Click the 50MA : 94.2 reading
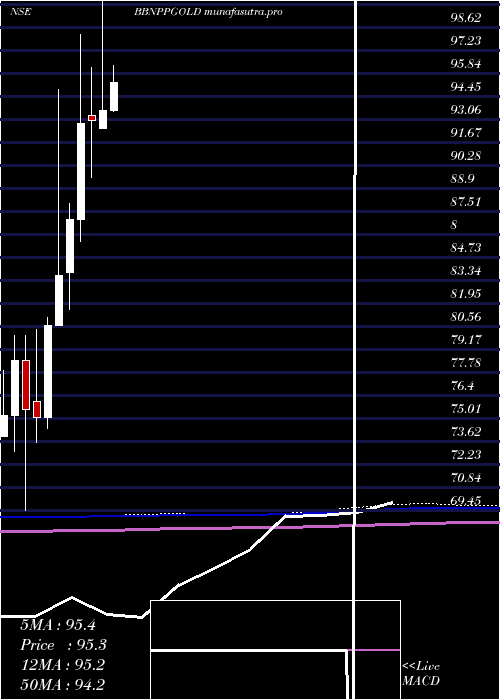This screenshot has width=500, height=700. [x=62, y=685]
